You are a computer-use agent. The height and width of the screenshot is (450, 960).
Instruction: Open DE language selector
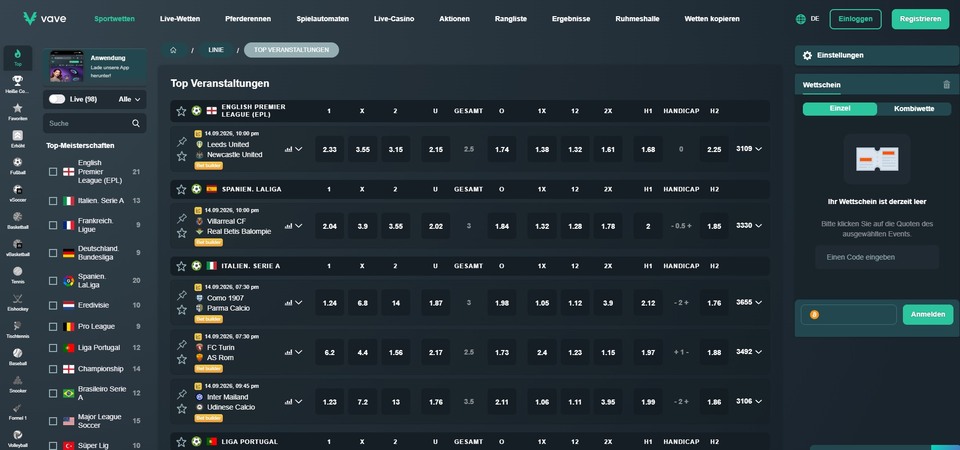814,19
